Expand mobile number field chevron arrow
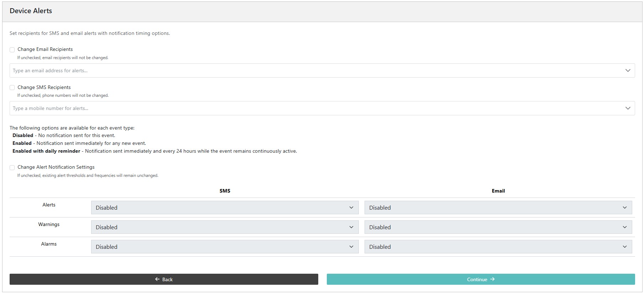 coord(628,108)
